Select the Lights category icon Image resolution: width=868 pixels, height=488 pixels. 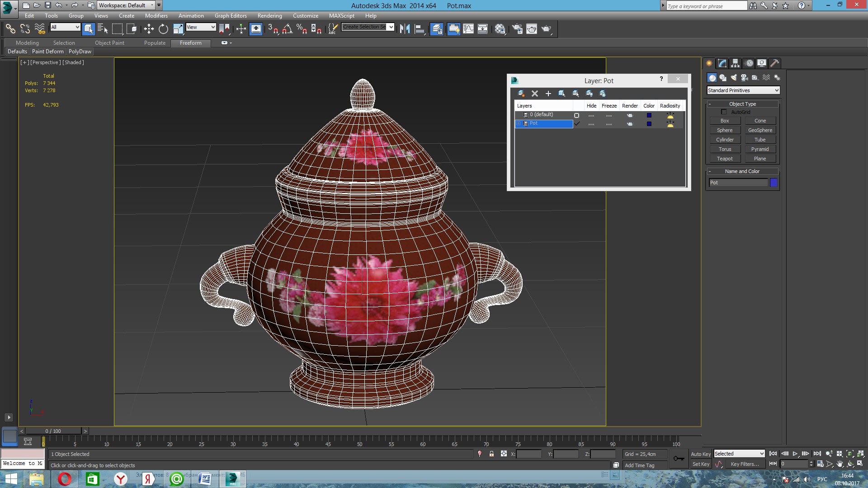(x=733, y=78)
